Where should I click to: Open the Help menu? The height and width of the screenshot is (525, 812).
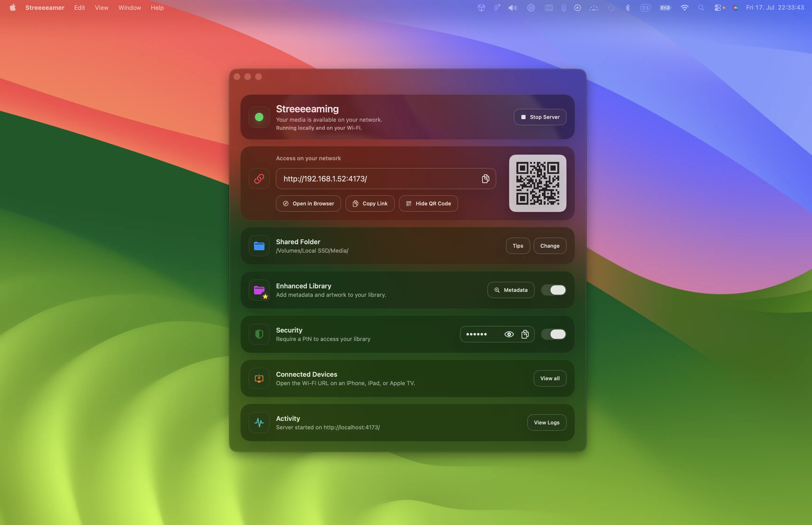tap(157, 8)
